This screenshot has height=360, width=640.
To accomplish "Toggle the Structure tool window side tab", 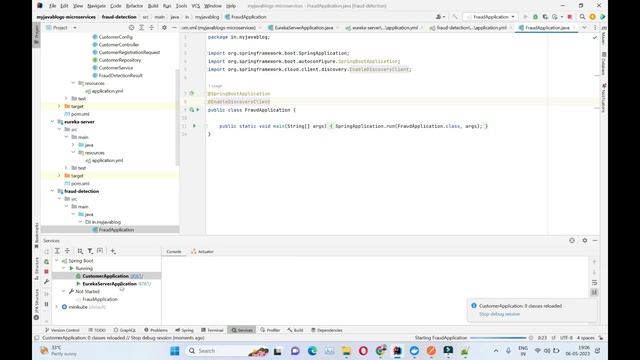I will click(36, 268).
